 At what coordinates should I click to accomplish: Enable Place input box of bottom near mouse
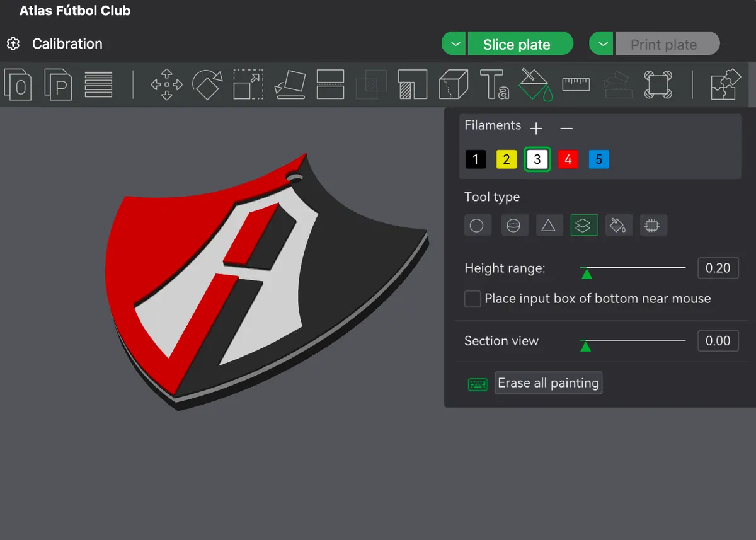pyautogui.click(x=472, y=299)
